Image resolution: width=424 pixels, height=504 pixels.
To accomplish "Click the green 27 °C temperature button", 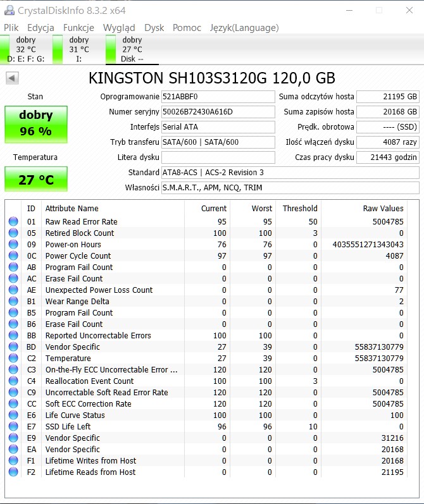I will tap(36, 179).
